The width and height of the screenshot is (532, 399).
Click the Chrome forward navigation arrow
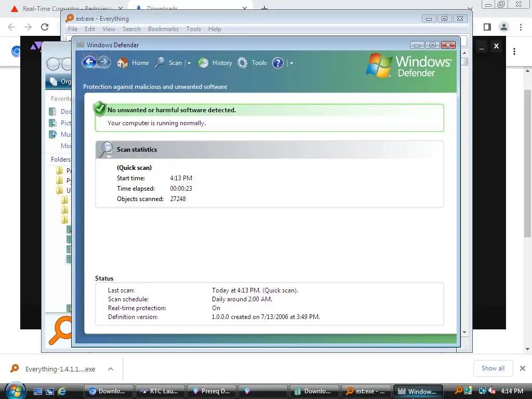point(28,27)
